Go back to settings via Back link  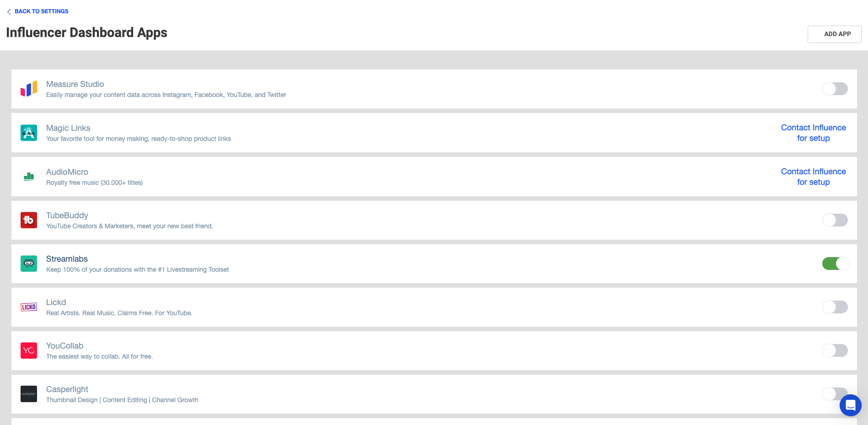[x=41, y=11]
